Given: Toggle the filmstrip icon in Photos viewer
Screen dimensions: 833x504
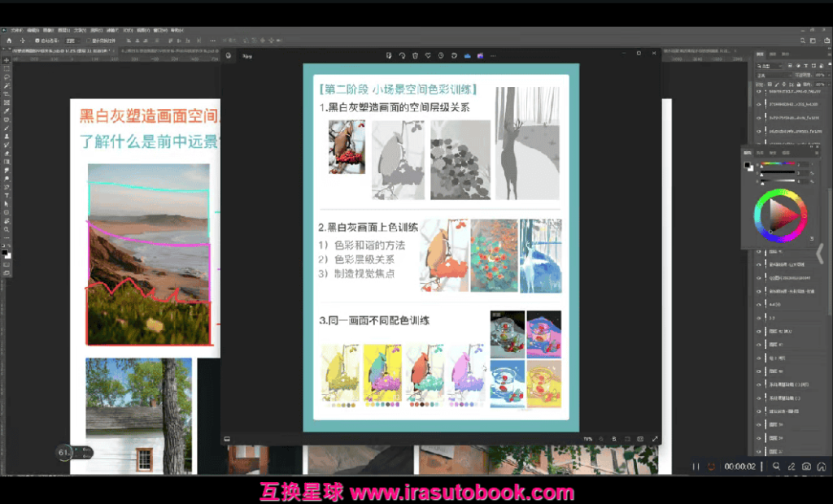Looking at the screenshot, I should coord(228,439).
